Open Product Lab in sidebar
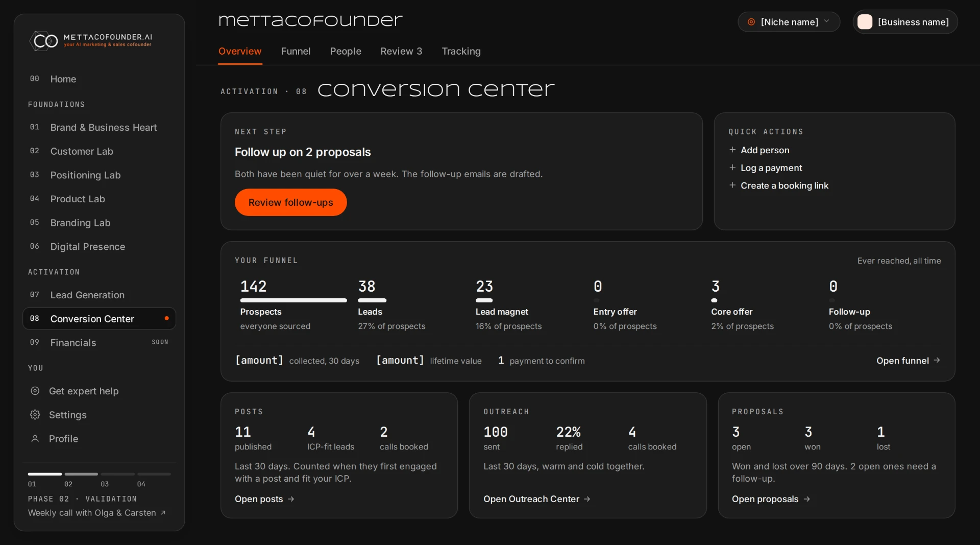This screenshot has height=545, width=980. [x=99, y=199]
